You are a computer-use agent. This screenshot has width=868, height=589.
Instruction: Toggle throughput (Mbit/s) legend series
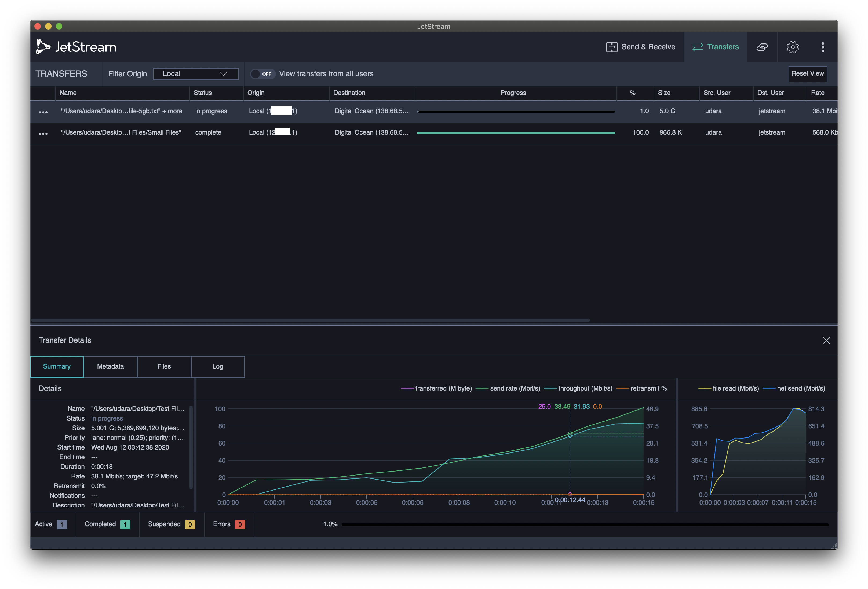(578, 389)
